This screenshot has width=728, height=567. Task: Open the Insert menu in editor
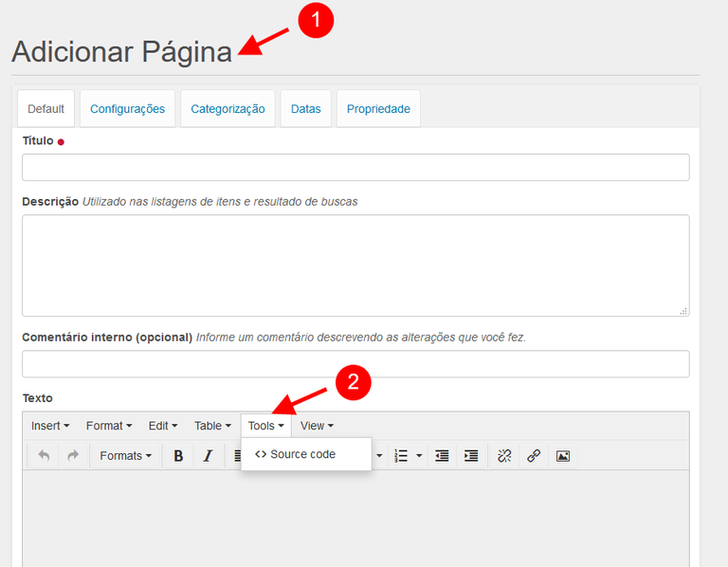49,426
